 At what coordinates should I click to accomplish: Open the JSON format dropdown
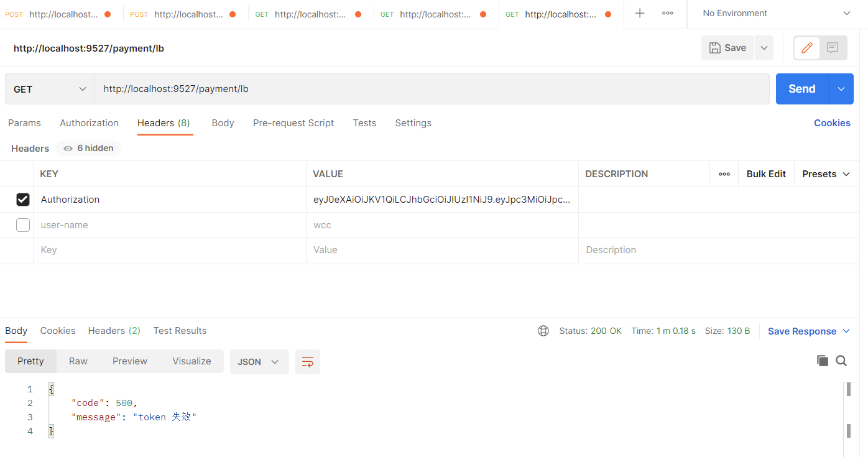(x=259, y=362)
